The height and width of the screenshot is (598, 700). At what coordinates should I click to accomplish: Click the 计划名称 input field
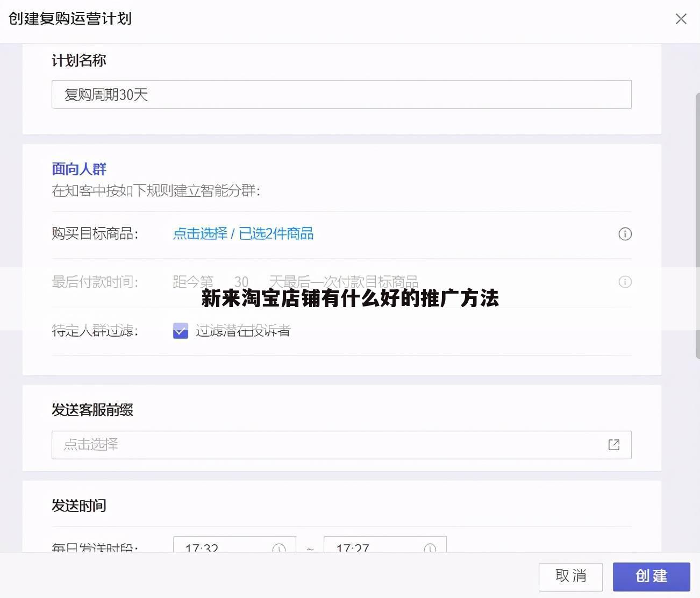tap(341, 95)
